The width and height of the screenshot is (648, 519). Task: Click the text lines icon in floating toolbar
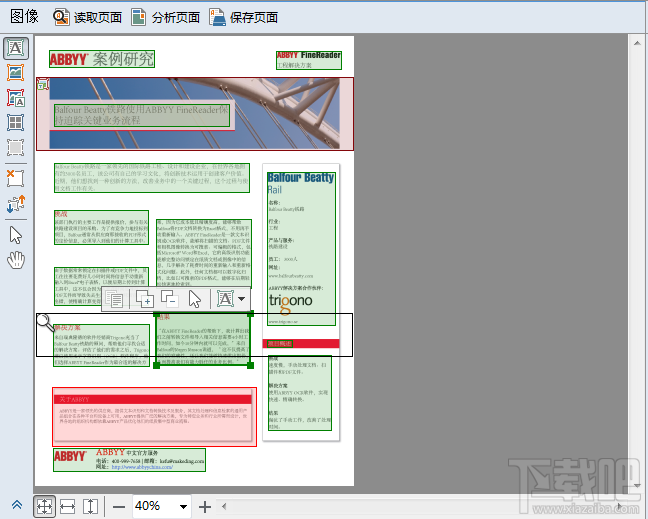pyautogui.click(x=114, y=299)
